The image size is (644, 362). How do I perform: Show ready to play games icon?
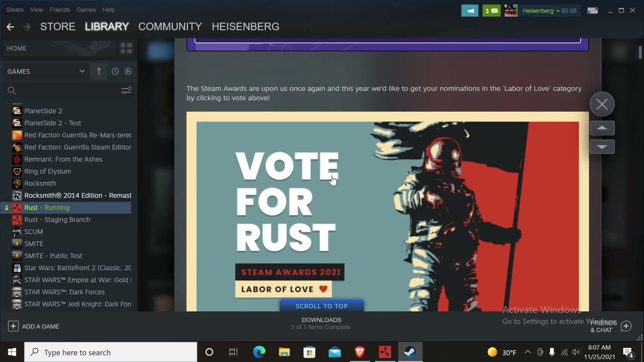pyautogui.click(x=128, y=71)
